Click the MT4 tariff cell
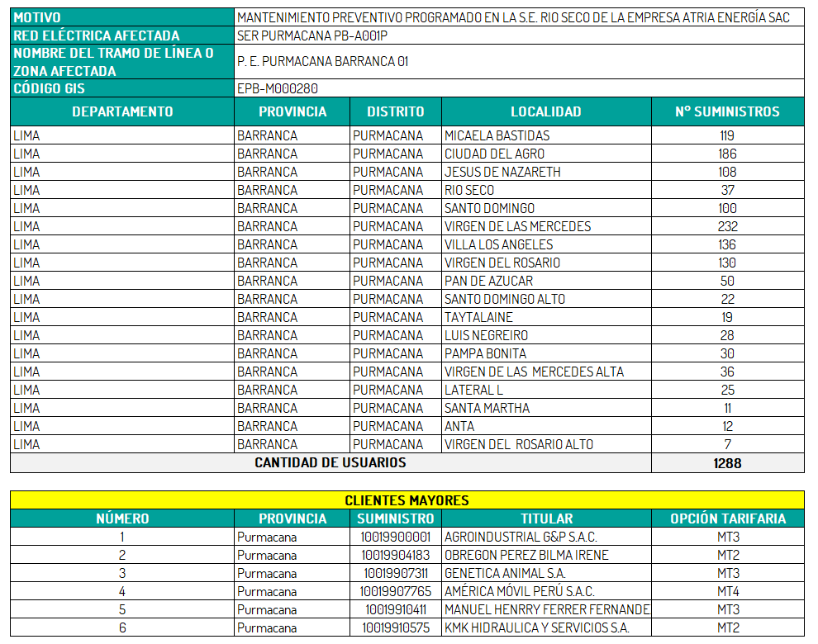 coord(727,591)
